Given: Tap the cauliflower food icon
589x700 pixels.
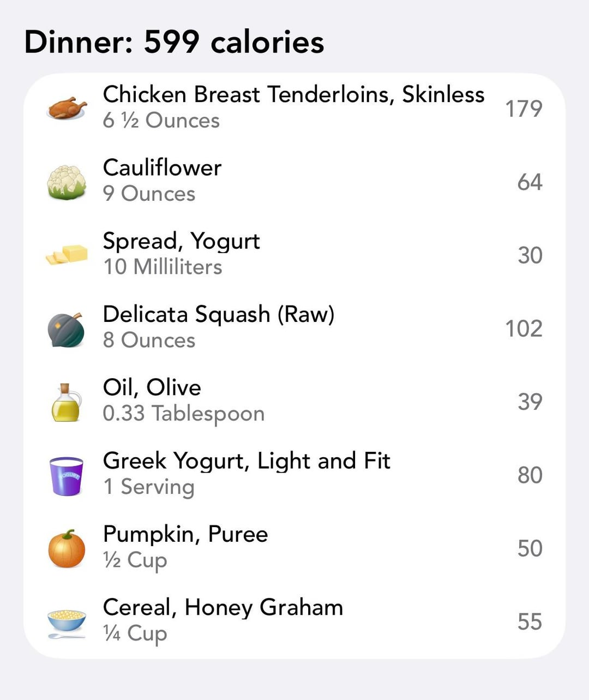Looking at the screenshot, I should pyautogui.click(x=67, y=182).
